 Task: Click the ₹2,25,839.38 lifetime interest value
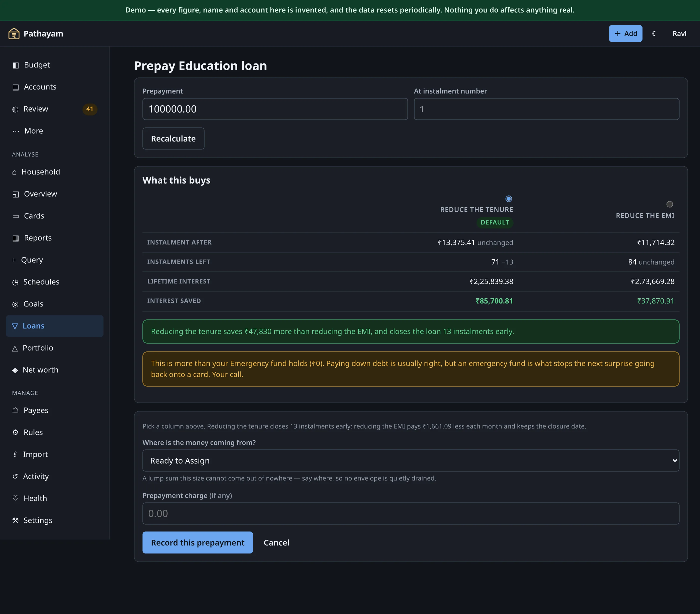[491, 281]
